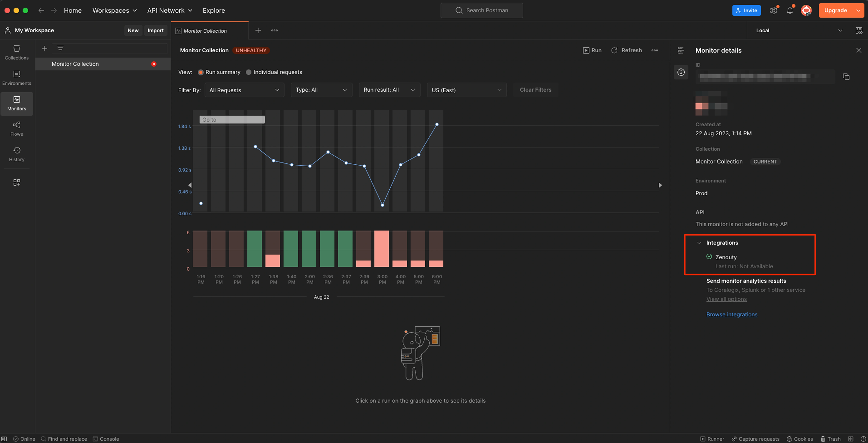868x443 pixels.
Task: Collapse the Integrations section
Action: tap(699, 243)
